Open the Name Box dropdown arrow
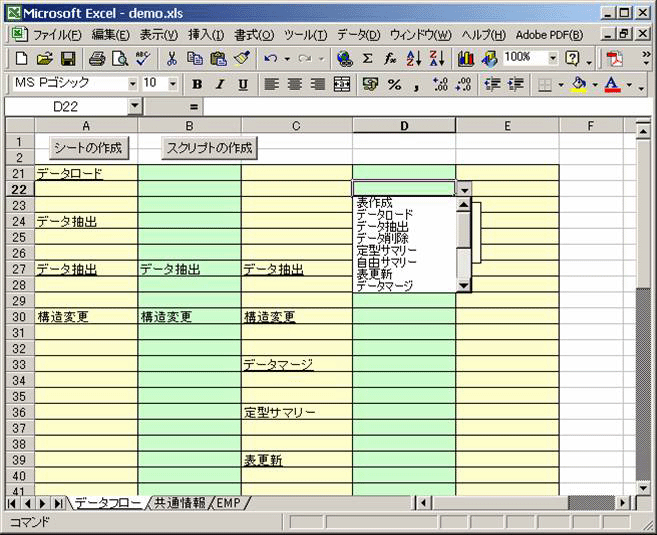The image size is (657, 535). click(x=135, y=106)
